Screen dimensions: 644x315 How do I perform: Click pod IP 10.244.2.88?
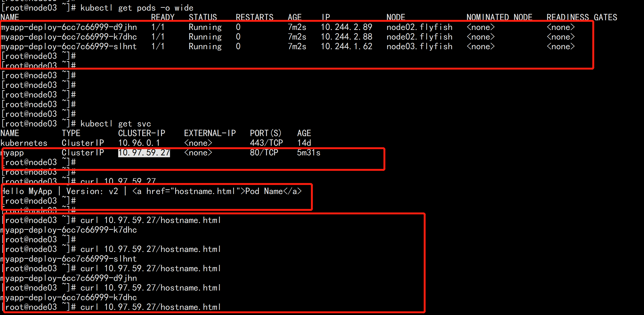tap(347, 37)
